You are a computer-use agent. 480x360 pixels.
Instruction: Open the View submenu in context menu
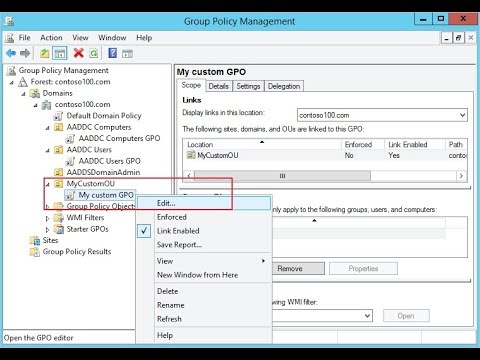(x=203, y=261)
